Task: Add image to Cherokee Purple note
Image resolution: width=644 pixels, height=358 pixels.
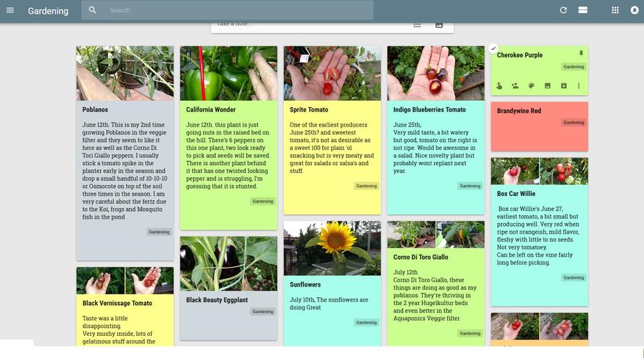Action: coord(547,86)
